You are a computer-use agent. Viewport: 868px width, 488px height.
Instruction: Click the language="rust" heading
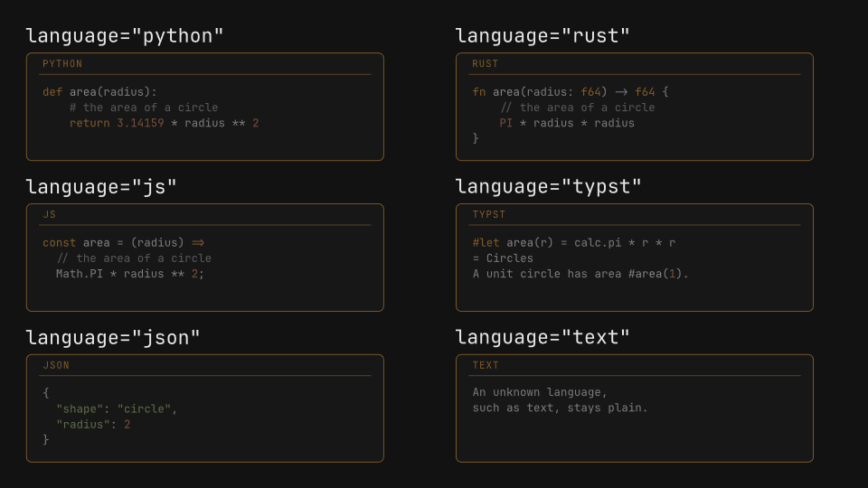542,36
